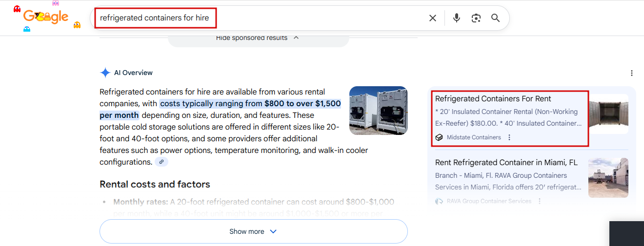
Task: Open the Midstate Containers open-container thumbnail
Action: point(608,114)
